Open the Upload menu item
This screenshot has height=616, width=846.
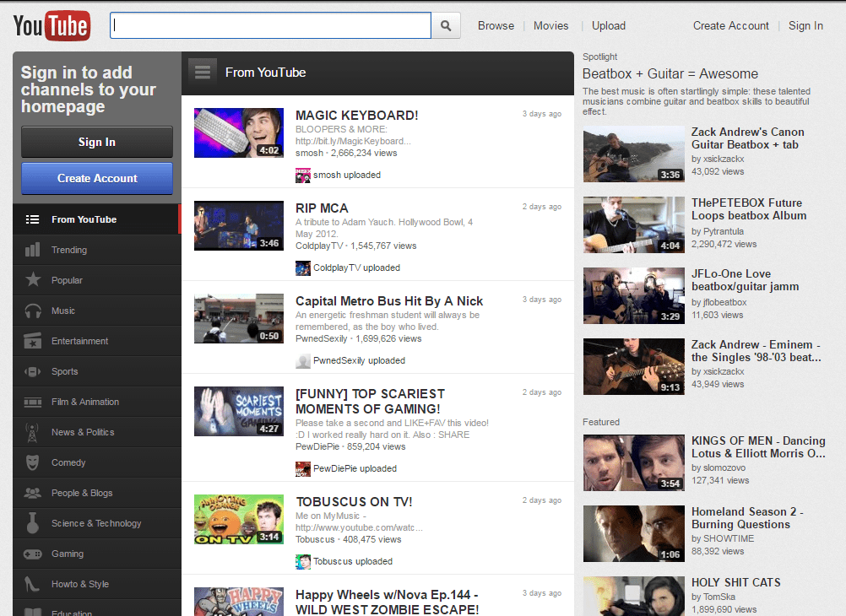(609, 26)
